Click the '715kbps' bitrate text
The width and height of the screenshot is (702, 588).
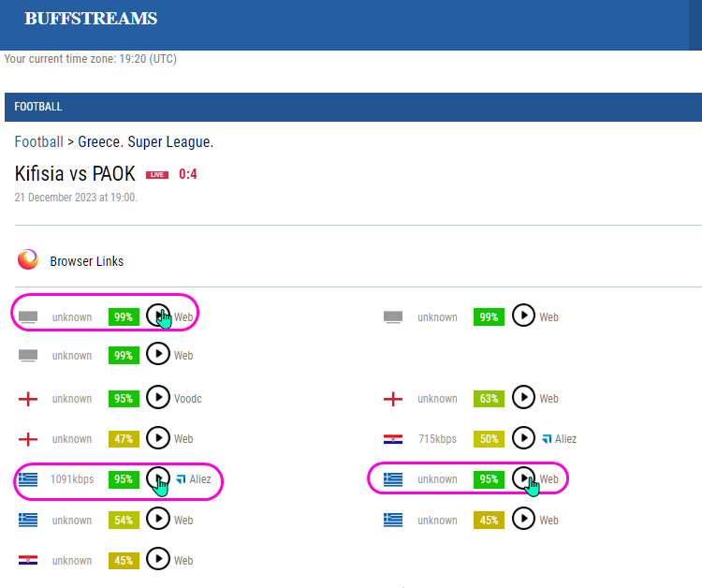(x=437, y=439)
